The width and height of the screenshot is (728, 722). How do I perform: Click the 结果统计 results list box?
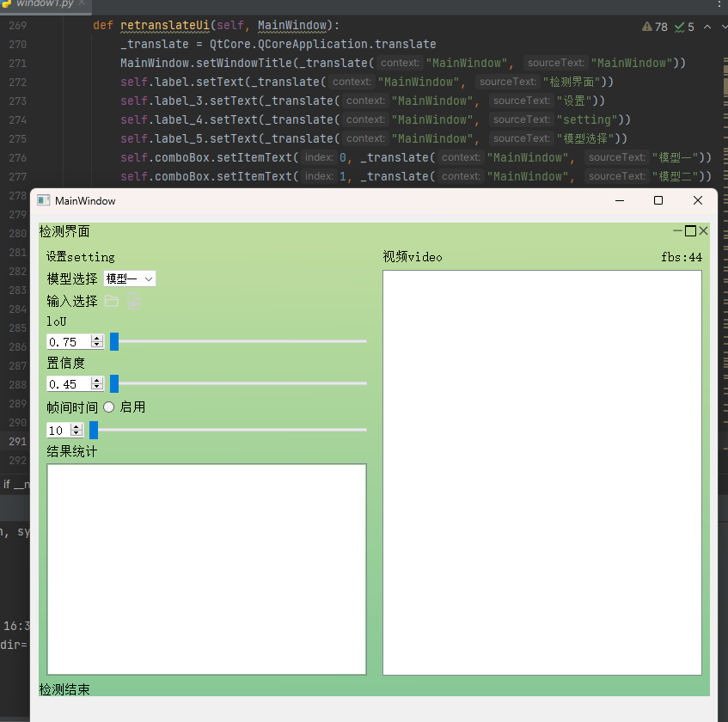pos(206,569)
